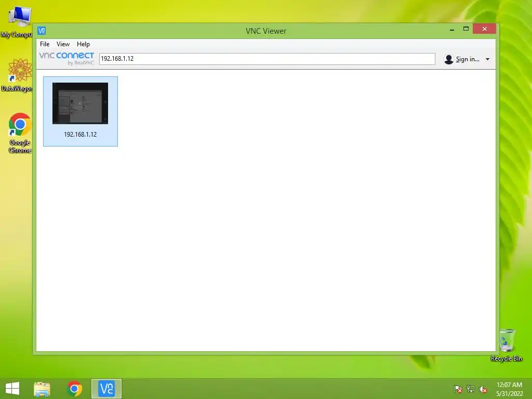
Task: Open the View menu
Action: [x=63, y=44]
